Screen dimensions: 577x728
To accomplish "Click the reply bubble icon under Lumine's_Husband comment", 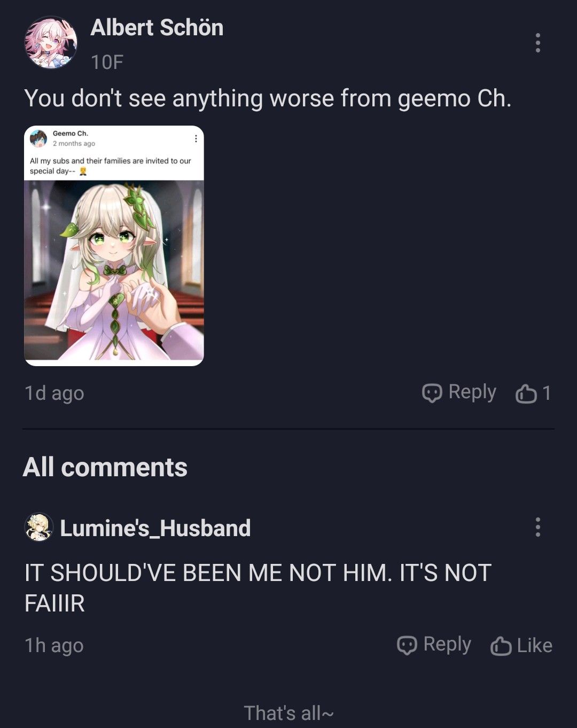I will (407, 645).
